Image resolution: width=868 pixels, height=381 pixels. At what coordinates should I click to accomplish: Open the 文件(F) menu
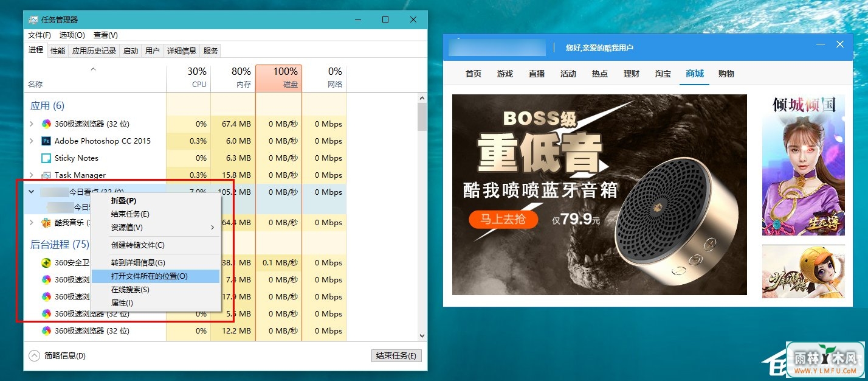coord(40,35)
